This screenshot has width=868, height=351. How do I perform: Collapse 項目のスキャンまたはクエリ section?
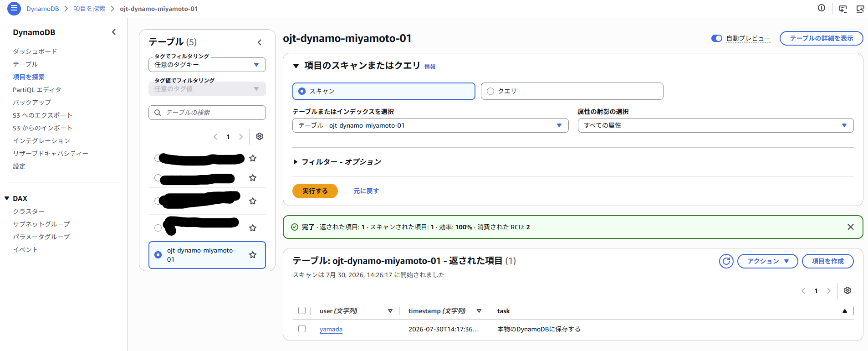[296, 66]
